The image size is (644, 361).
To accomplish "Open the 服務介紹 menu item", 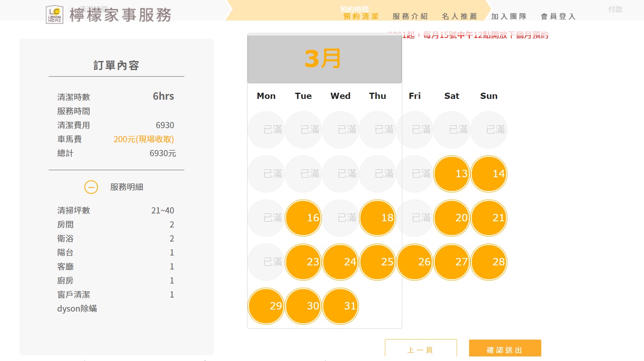I will pyautogui.click(x=410, y=16).
